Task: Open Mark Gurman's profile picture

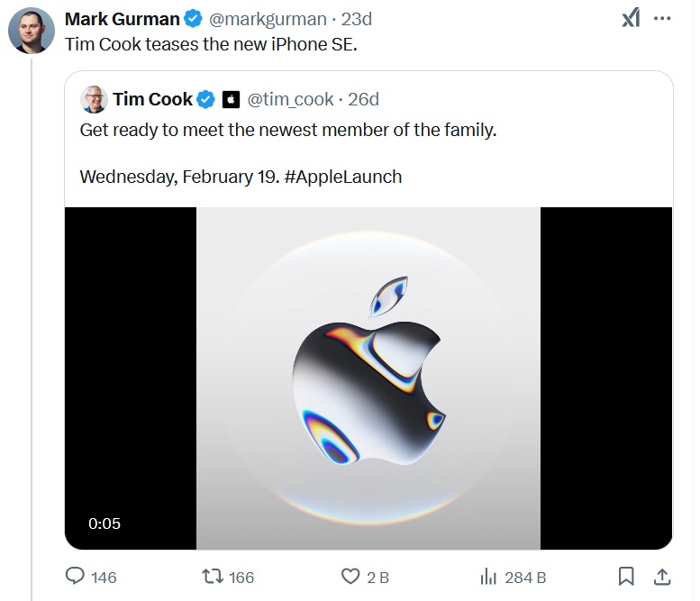Action: [32, 31]
